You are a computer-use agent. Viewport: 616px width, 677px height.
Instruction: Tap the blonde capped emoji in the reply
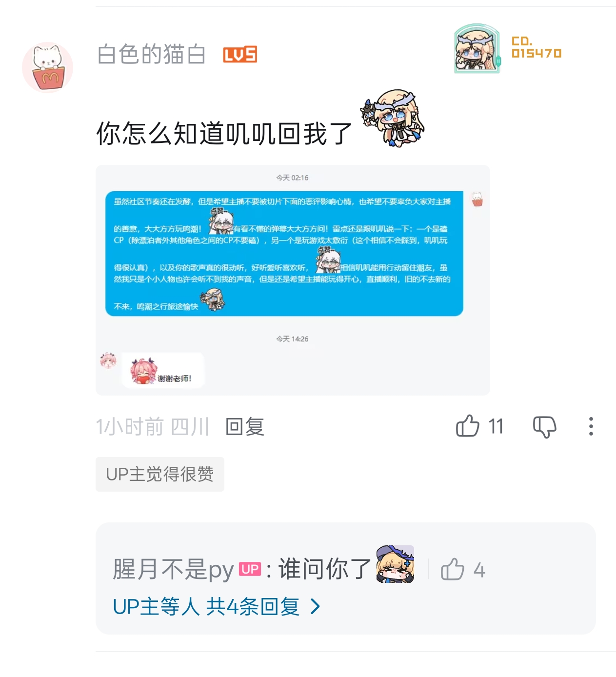[395, 564]
